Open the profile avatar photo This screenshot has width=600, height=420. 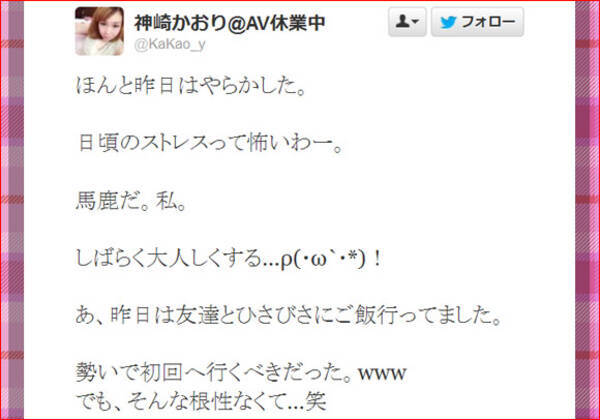[99, 31]
